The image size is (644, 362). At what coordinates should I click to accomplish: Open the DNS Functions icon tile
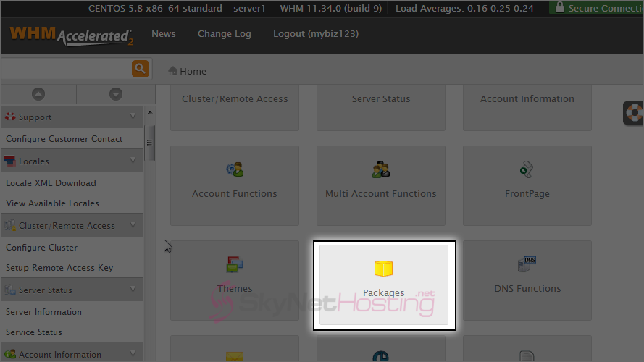pos(527,280)
